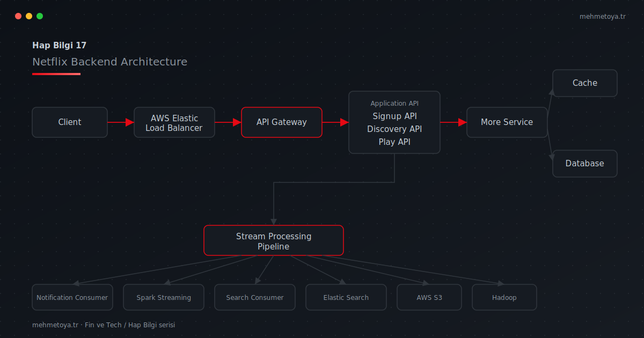Click the green maximize window dot
Screen dimensions: 644x338
(x=40, y=16)
